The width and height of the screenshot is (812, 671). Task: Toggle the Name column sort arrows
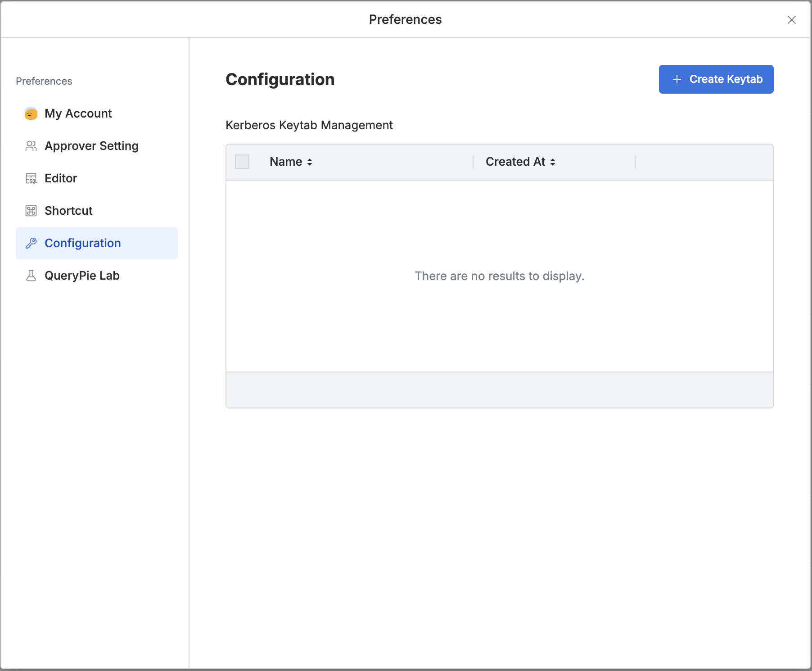tap(310, 162)
